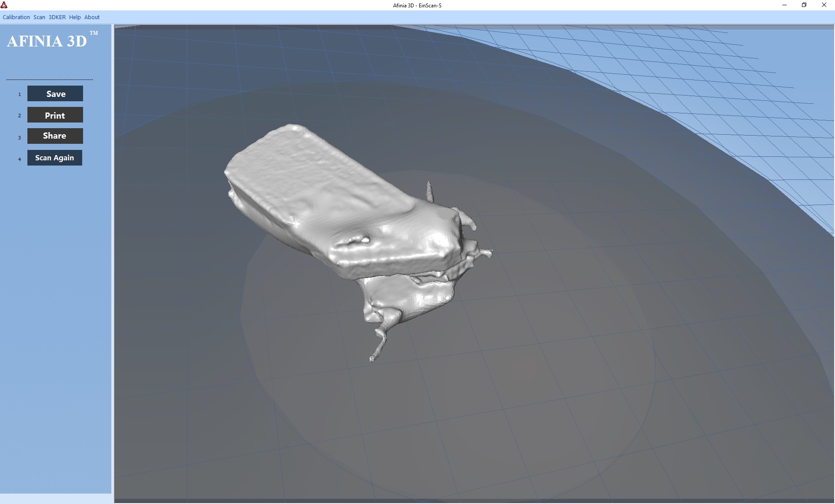The height and width of the screenshot is (504, 835).
Task: Open the Calibration menu
Action: tap(16, 17)
